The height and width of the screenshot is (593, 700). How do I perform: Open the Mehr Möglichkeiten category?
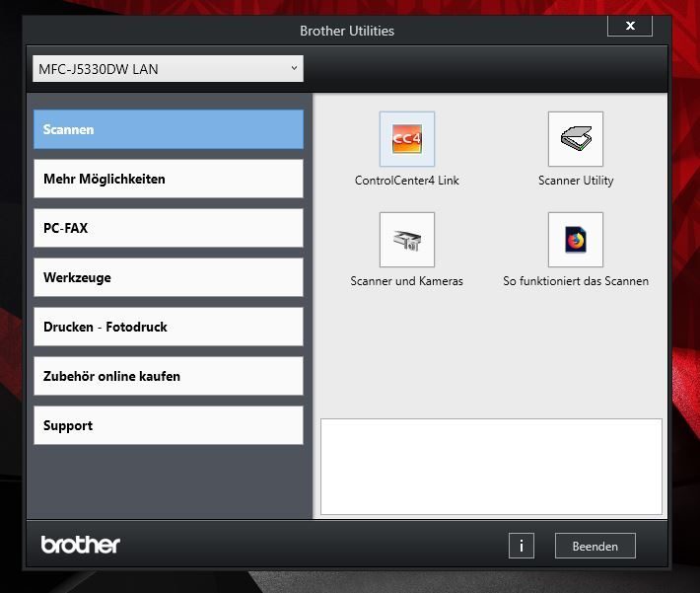point(169,179)
